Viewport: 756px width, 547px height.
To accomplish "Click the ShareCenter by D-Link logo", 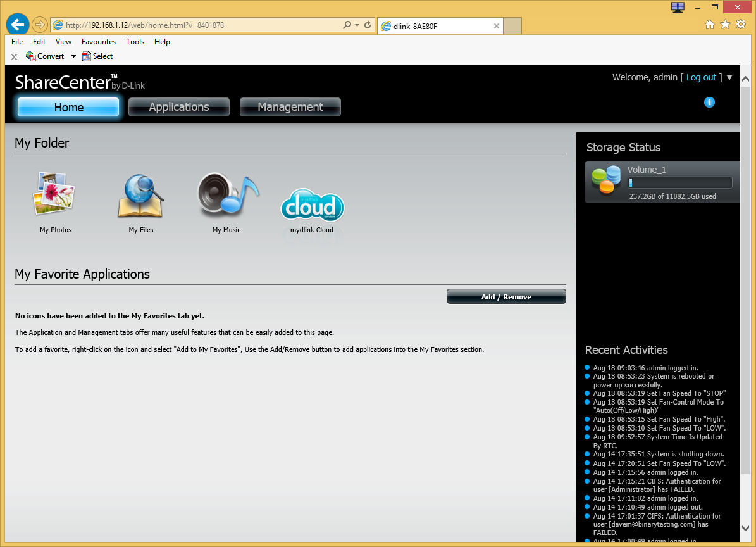I will [x=80, y=82].
